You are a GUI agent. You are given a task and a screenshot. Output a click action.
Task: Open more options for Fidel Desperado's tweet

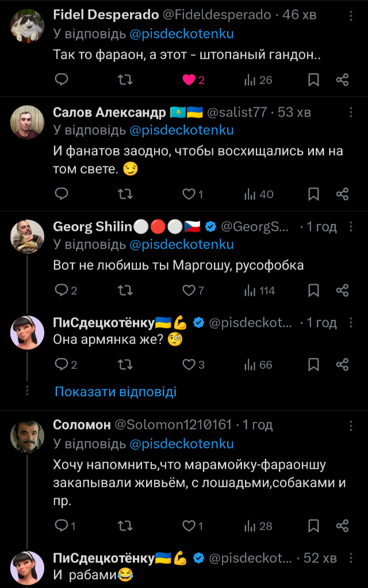[351, 14]
